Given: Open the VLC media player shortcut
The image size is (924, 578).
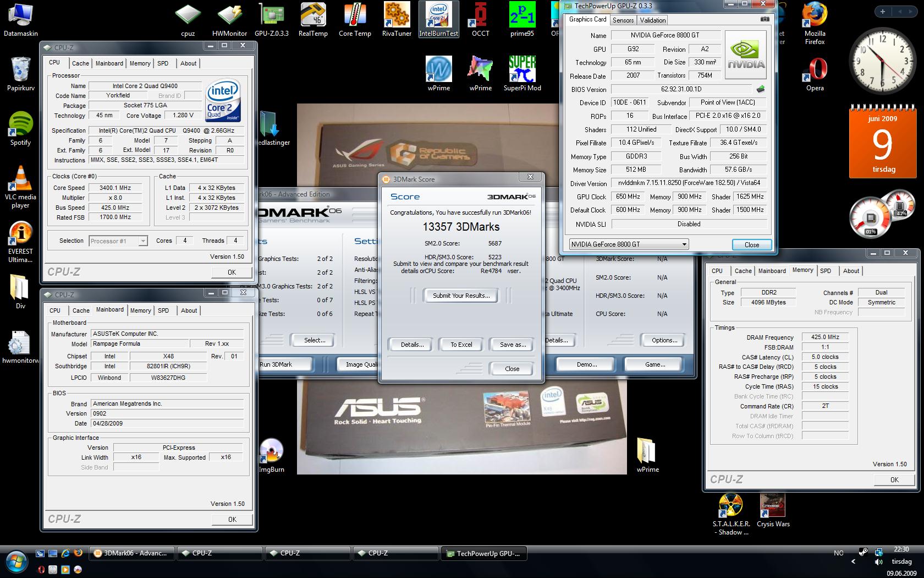Looking at the screenshot, I should (20, 187).
